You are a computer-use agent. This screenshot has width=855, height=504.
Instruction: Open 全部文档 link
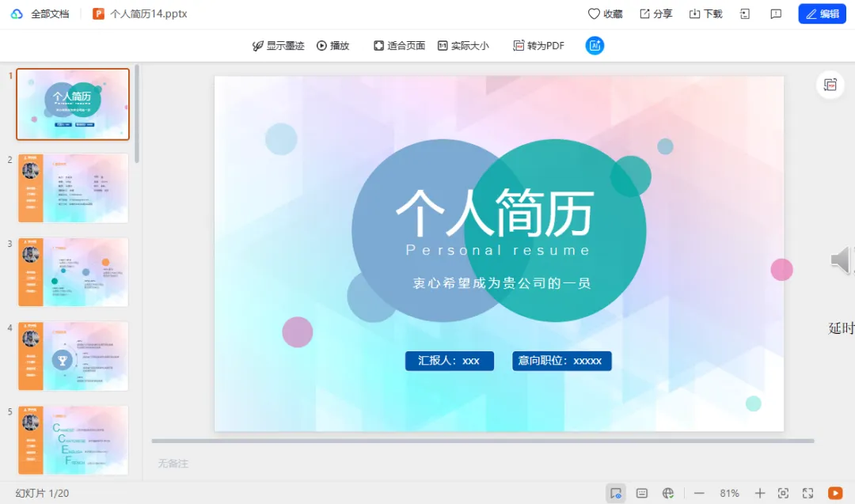tap(50, 13)
